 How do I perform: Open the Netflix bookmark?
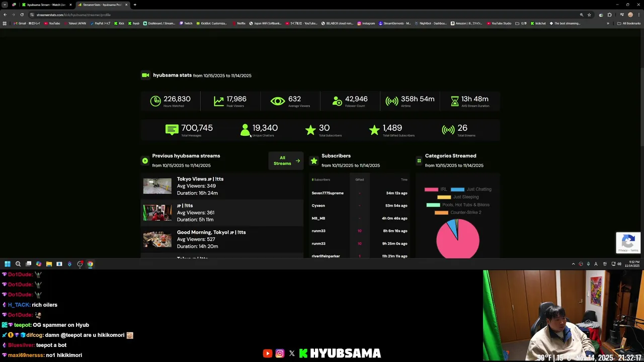(239, 23)
